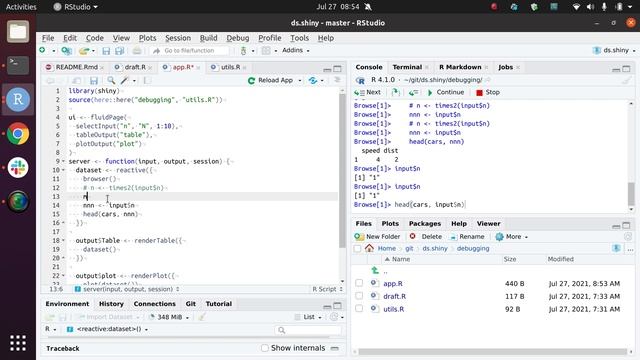
Task: Open Google Chrome from the dock
Action: click(18, 133)
